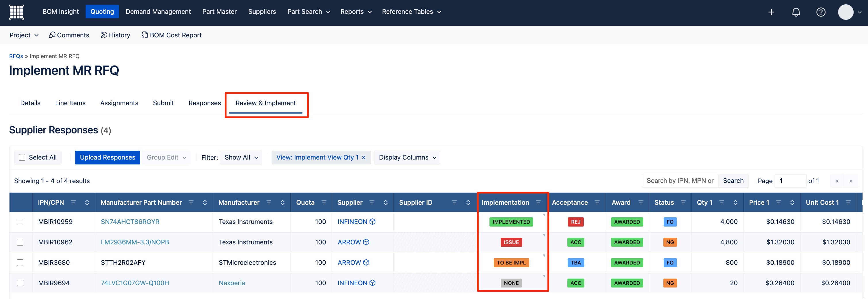Filter the IPN/CPN column
Viewport: 868px width, 299px height.
[x=73, y=202]
